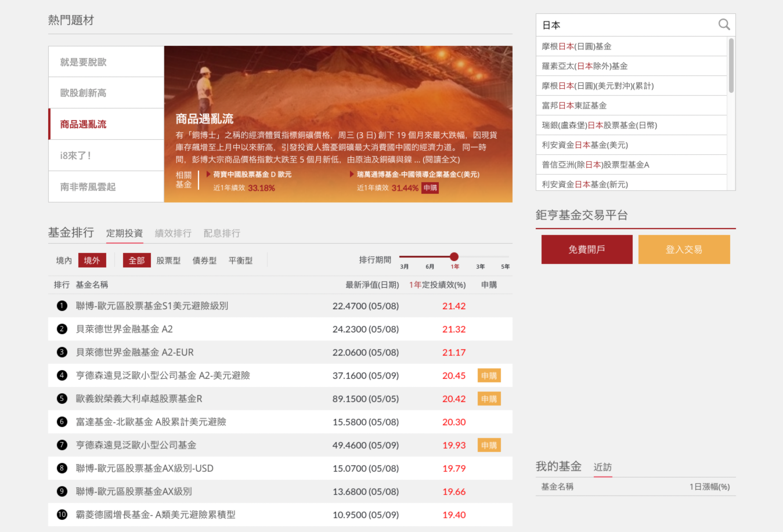Select the 平衡型 fund type filter
Screen dimensions: 783x532
click(x=240, y=260)
